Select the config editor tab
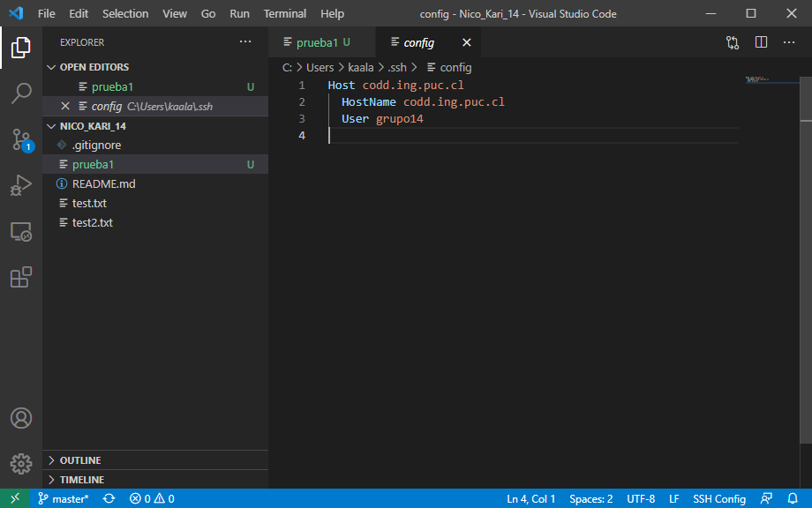This screenshot has height=508, width=812. [x=428, y=42]
